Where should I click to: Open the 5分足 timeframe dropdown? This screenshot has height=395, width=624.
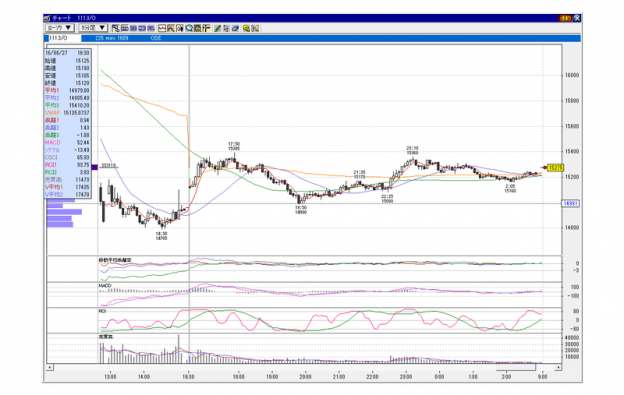click(x=93, y=28)
